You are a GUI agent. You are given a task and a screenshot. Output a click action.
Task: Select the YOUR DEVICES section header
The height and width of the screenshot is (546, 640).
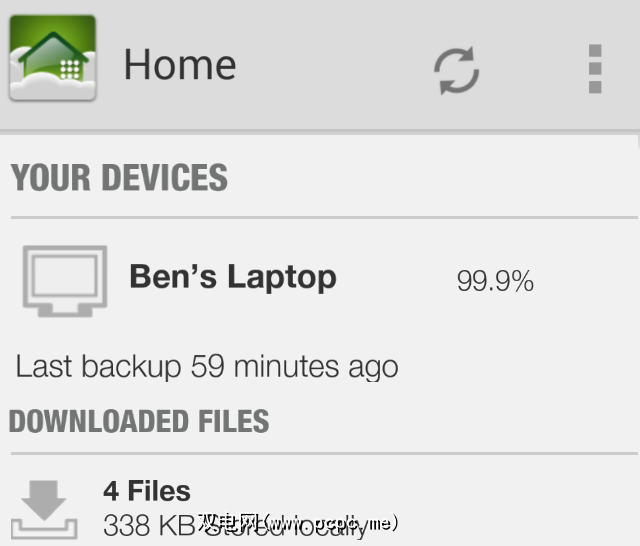point(120,178)
